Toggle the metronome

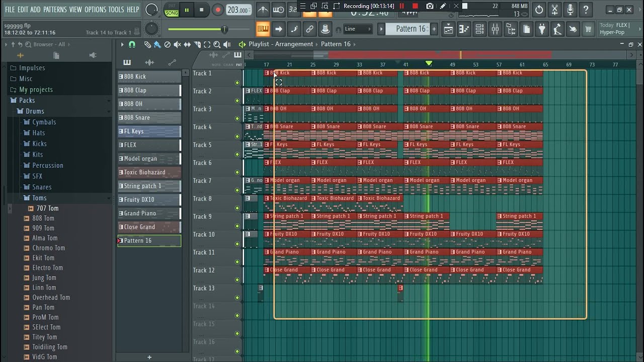[263, 9]
